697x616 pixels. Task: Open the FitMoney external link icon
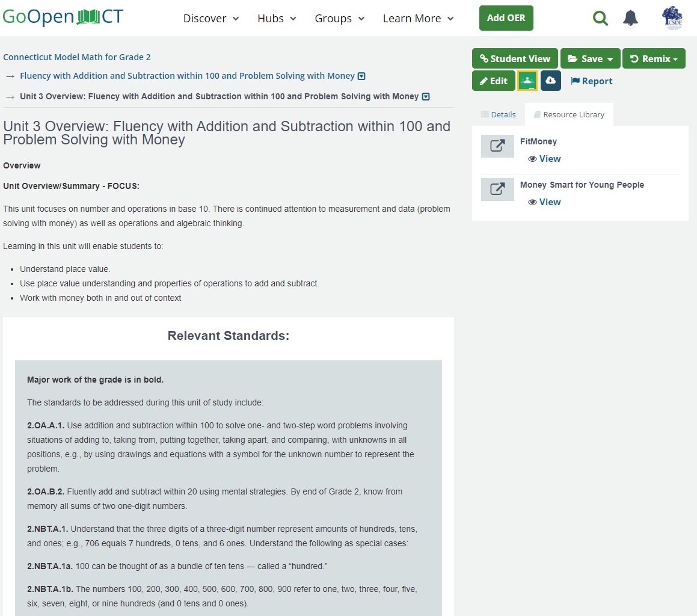[497, 146]
